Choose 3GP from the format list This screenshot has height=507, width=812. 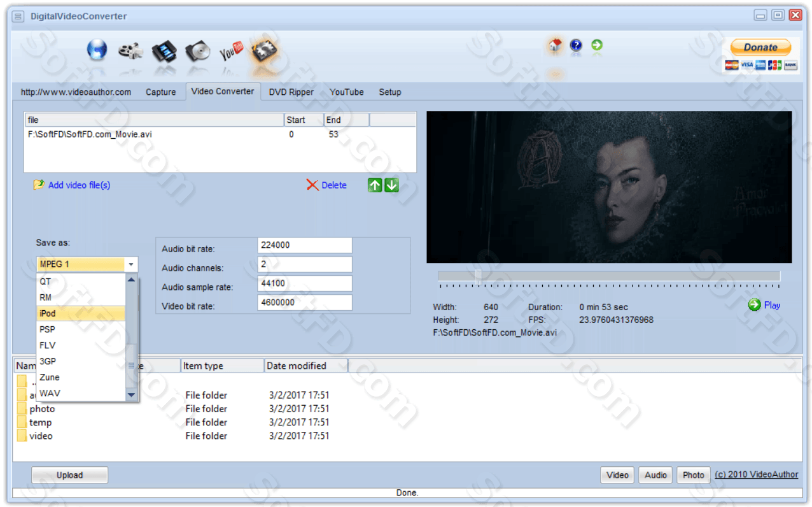tap(81, 361)
